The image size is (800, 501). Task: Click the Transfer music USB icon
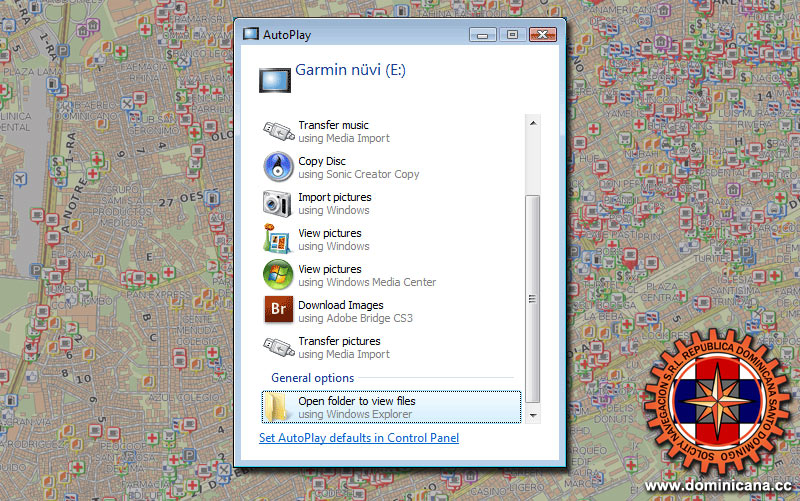(278, 131)
